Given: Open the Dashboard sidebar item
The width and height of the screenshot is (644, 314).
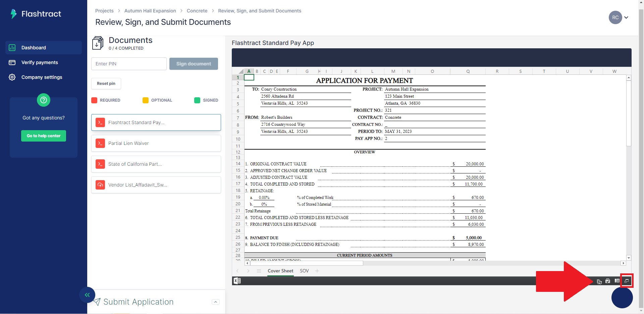Looking at the screenshot, I should click(44, 48).
